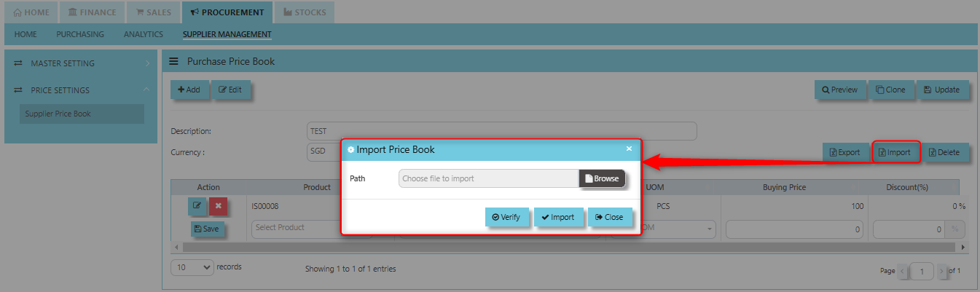
Task: Click the edit pencil icon in row action
Action: click(197, 206)
